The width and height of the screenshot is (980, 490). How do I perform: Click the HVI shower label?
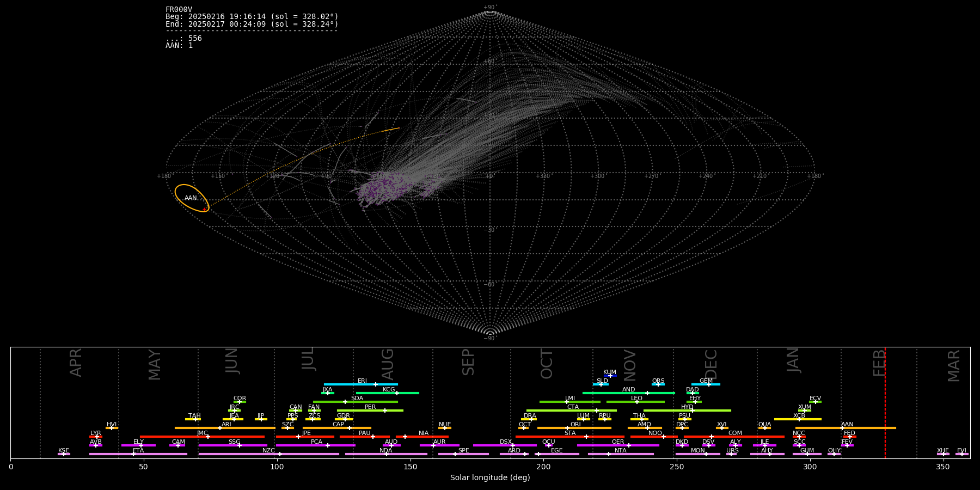[x=112, y=425]
